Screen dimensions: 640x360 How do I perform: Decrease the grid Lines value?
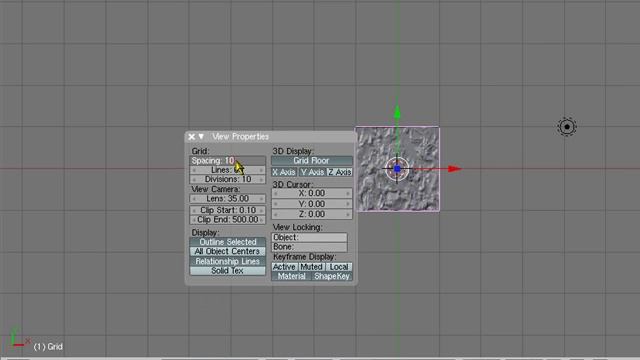pos(194,170)
